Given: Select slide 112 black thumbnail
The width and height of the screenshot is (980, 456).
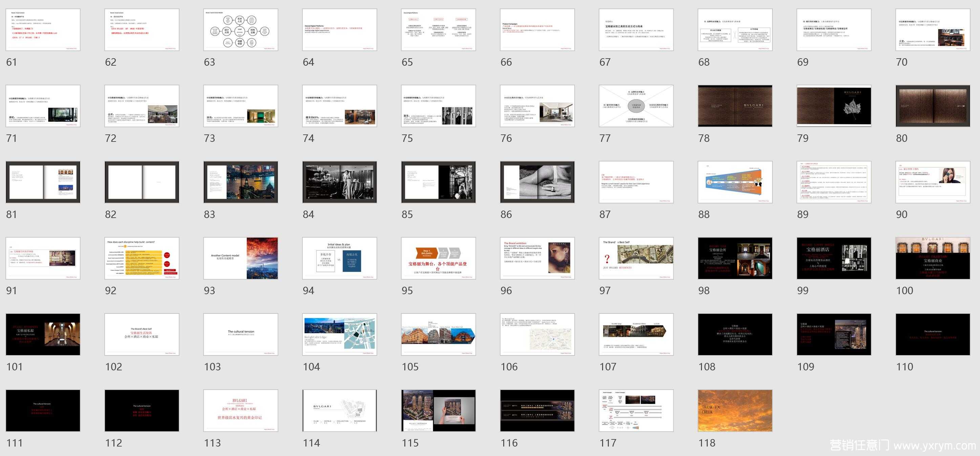Looking at the screenshot, I should coord(142,410).
